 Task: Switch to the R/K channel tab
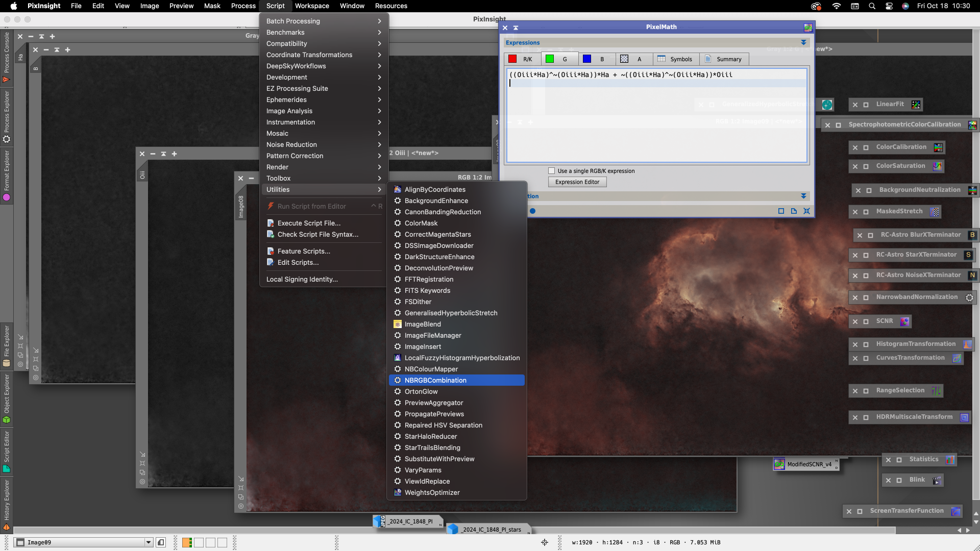(522, 59)
